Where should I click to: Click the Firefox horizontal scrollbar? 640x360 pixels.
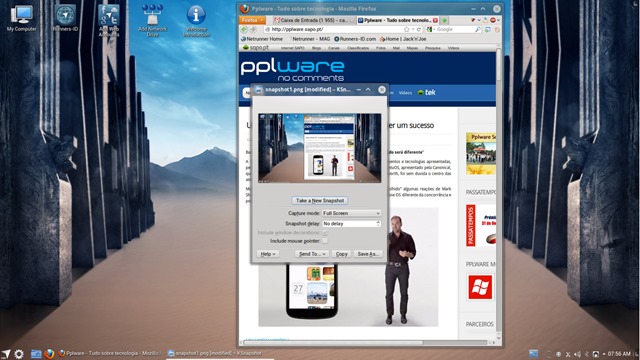point(333,342)
